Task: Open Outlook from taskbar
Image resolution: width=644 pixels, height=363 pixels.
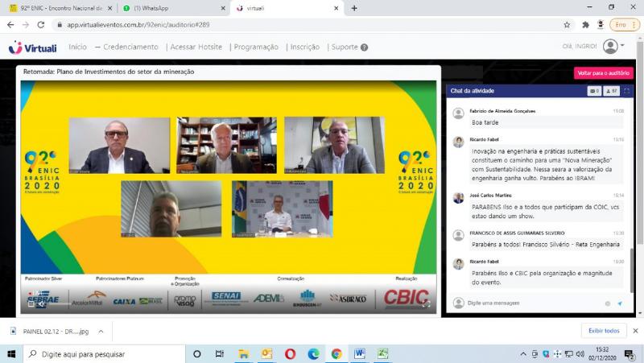Action: pos(267,354)
